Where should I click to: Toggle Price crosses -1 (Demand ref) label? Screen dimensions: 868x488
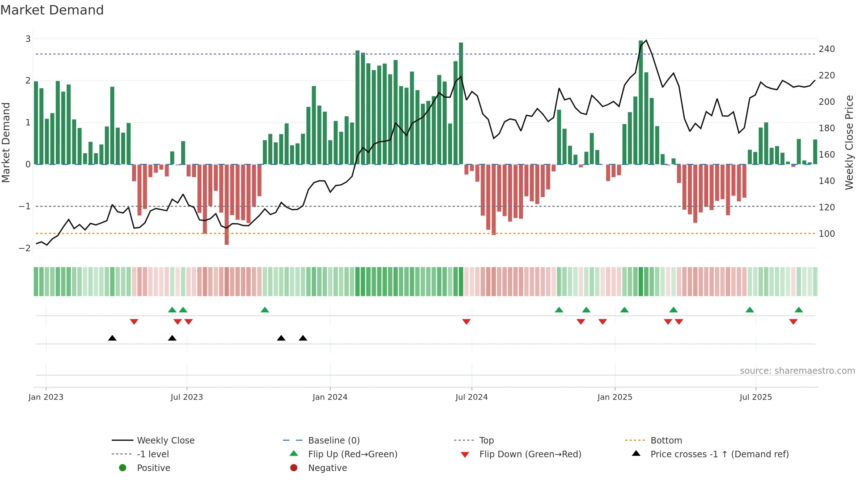click(x=720, y=454)
